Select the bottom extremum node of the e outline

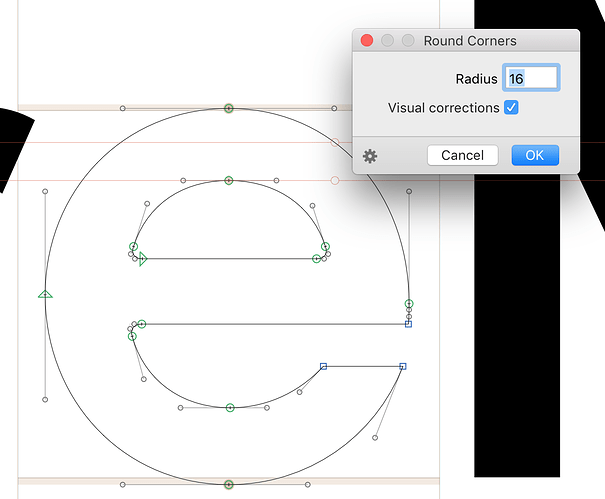[x=229, y=484]
